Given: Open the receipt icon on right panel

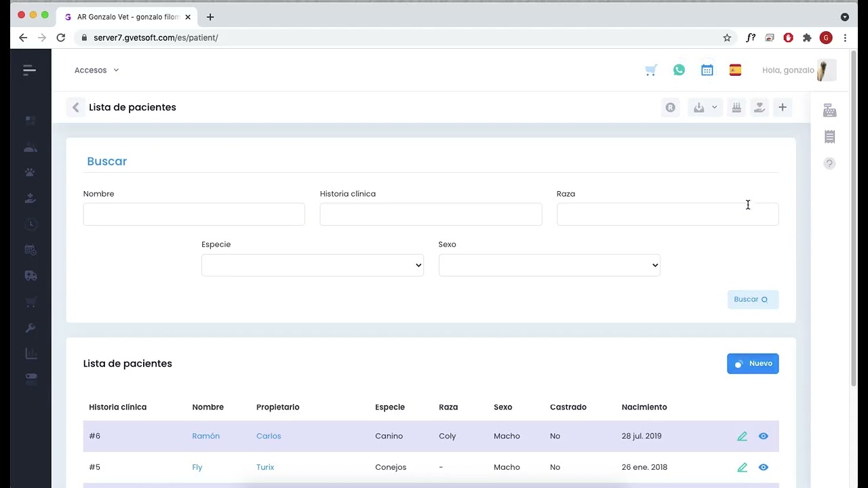Looking at the screenshot, I should coord(829,137).
